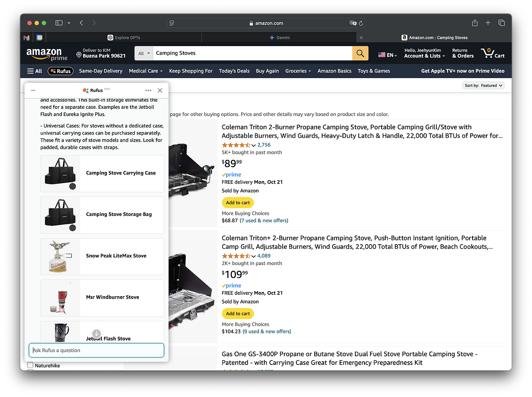532x397 pixels.
Task: Expand Account & Lists menu
Action: tap(424, 53)
